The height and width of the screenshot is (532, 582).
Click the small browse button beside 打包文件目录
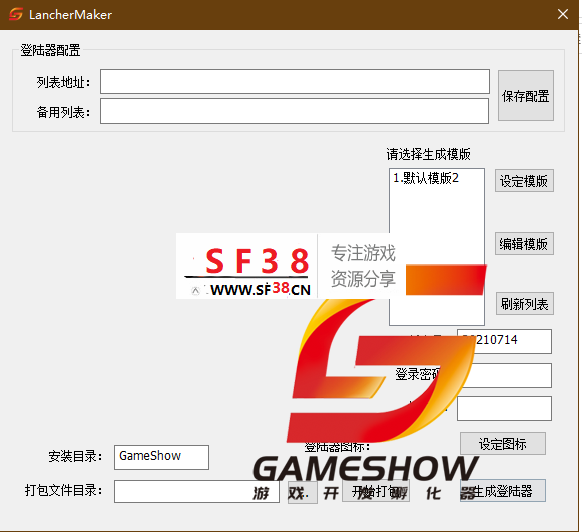[x=303, y=492]
